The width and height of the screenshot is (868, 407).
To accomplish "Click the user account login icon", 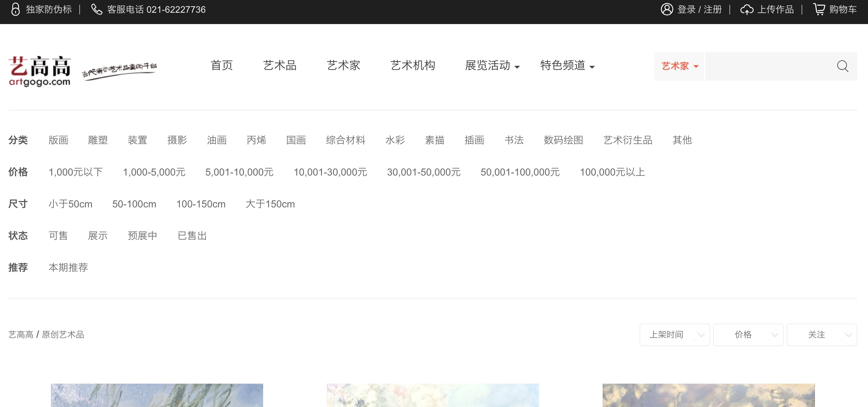I will (x=667, y=9).
